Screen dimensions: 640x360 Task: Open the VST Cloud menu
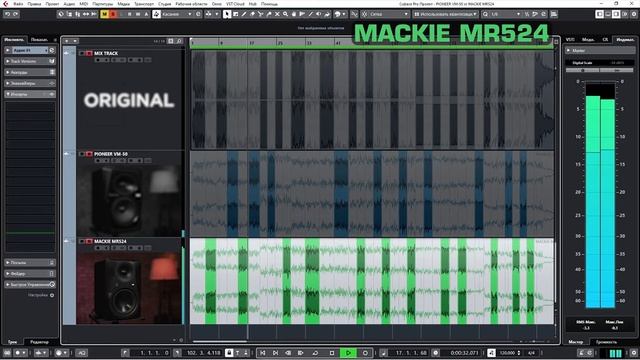coord(235,4)
